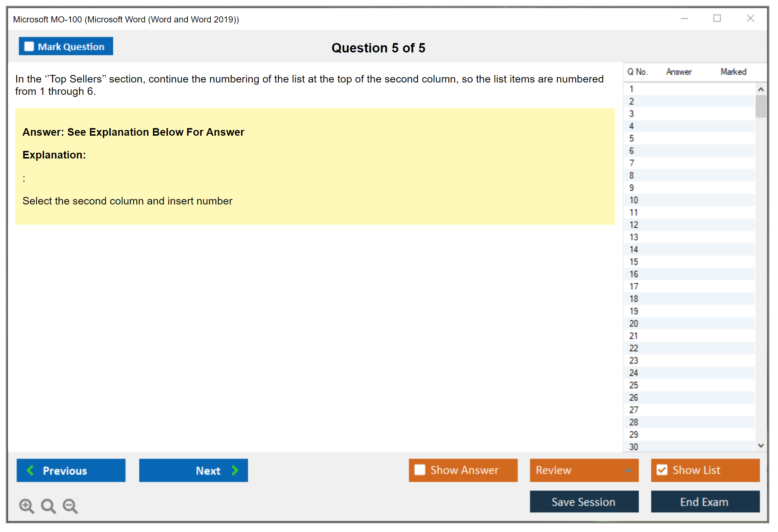This screenshot has height=532, width=778.
Task: Click the green right arrow on Next
Action: [235, 470]
